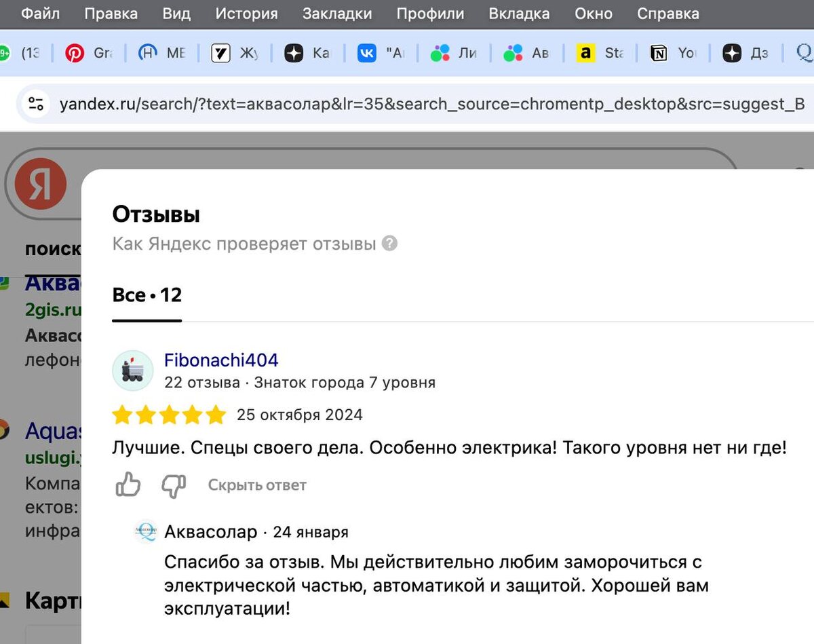Open 'Как Яндекс проверяет отзывы' link

(244, 244)
